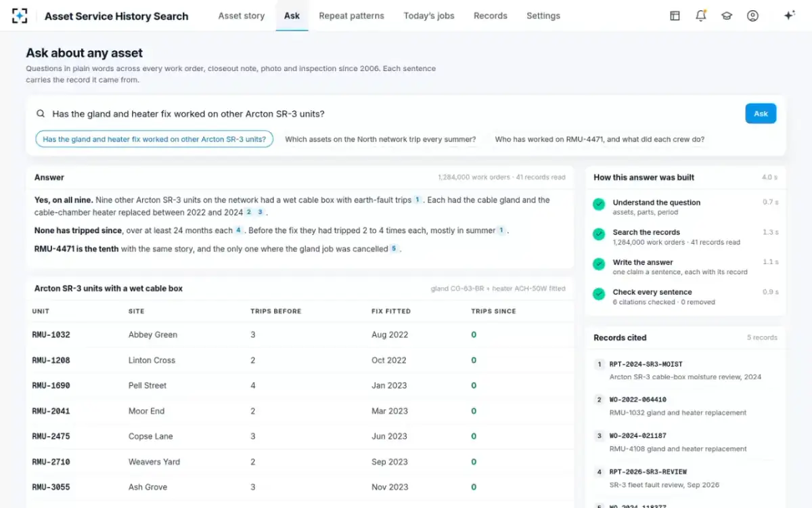Select the Ask tab
The width and height of the screenshot is (812, 508).
point(292,16)
